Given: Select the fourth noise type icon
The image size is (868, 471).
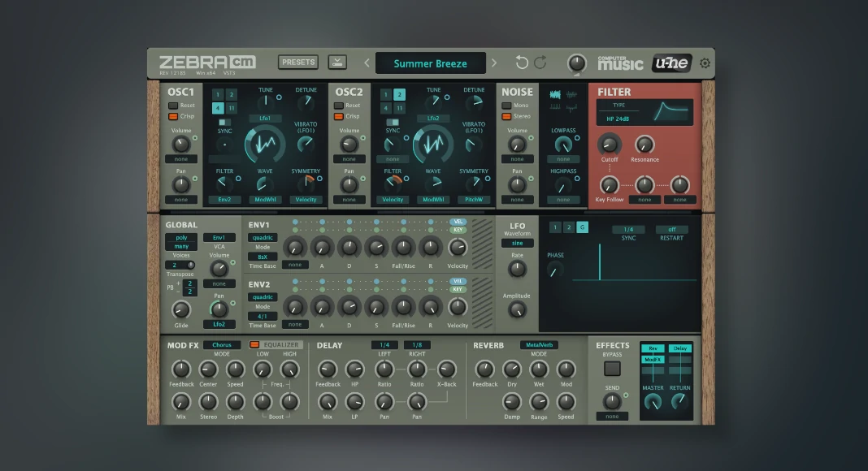Looking at the screenshot, I should (x=571, y=106).
